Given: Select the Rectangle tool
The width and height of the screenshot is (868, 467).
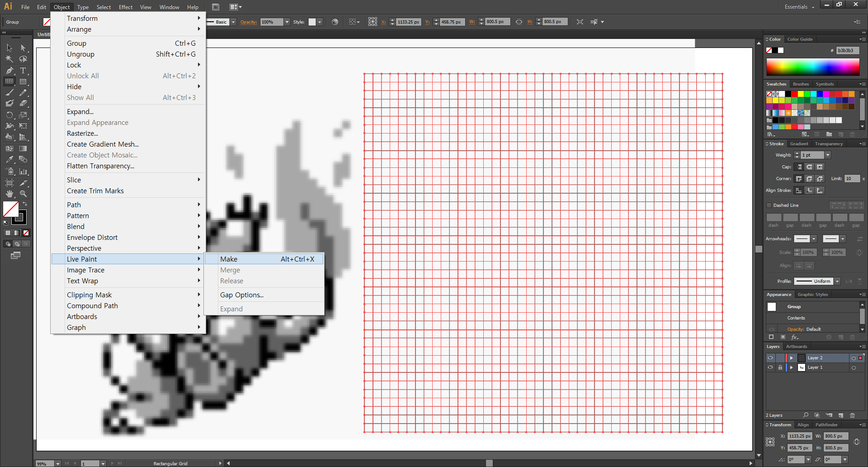Looking at the screenshot, I should pyautogui.click(x=23, y=81).
